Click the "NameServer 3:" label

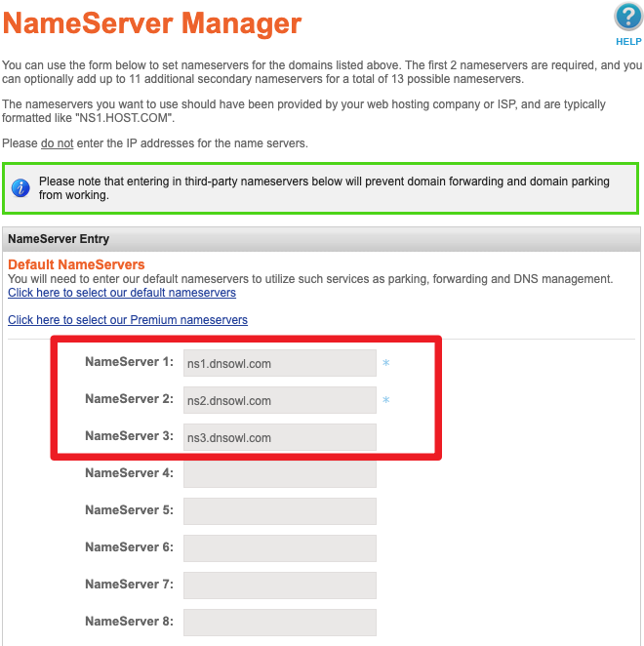[x=129, y=436]
